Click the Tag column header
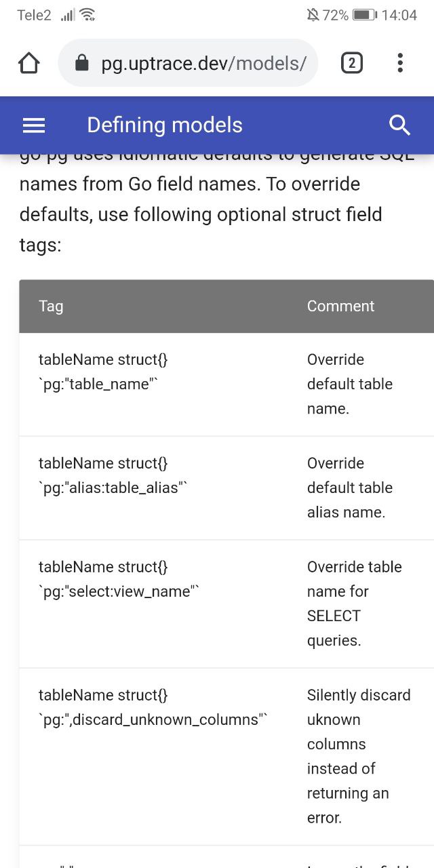Viewport: 434px width, 868px height. [x=51, y=306]
